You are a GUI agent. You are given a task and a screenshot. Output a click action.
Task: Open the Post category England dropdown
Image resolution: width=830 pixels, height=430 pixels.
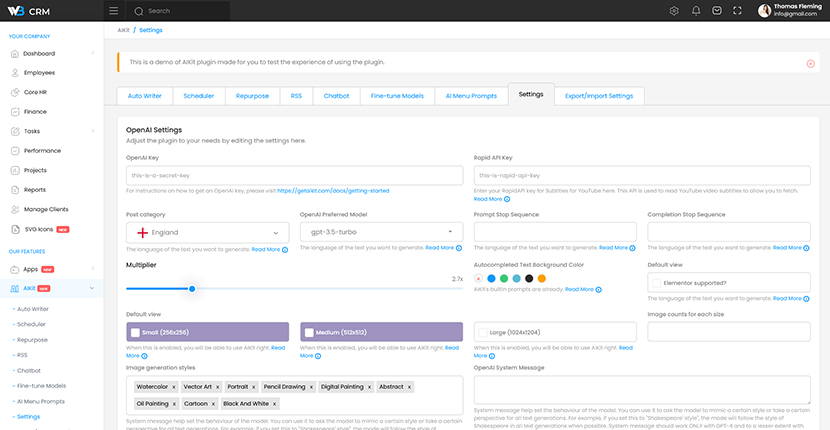pyautogui.click(x=208, y=232)
